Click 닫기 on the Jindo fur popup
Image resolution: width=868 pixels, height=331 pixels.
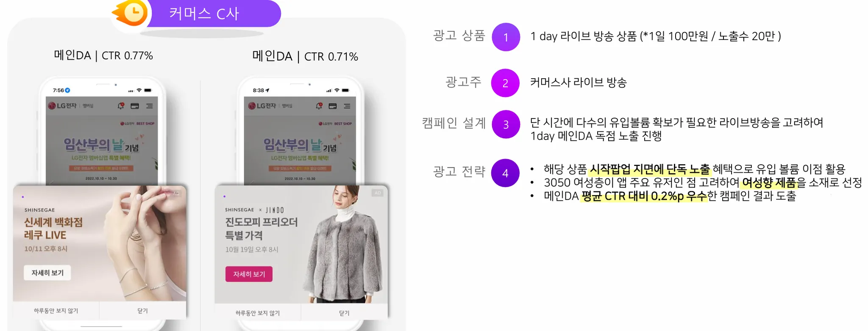344,313
